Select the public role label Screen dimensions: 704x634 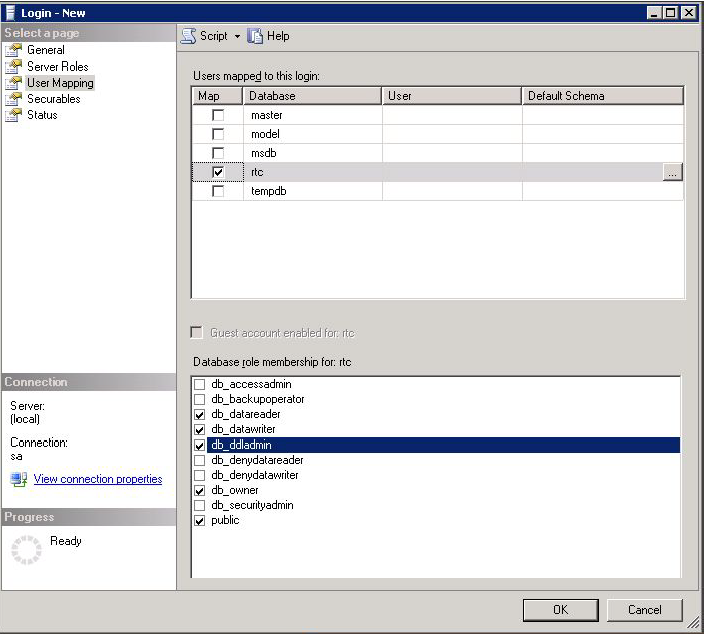(225, 520)
